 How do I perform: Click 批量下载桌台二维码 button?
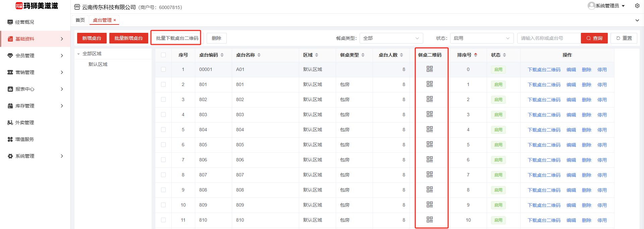tap(177, 38)
